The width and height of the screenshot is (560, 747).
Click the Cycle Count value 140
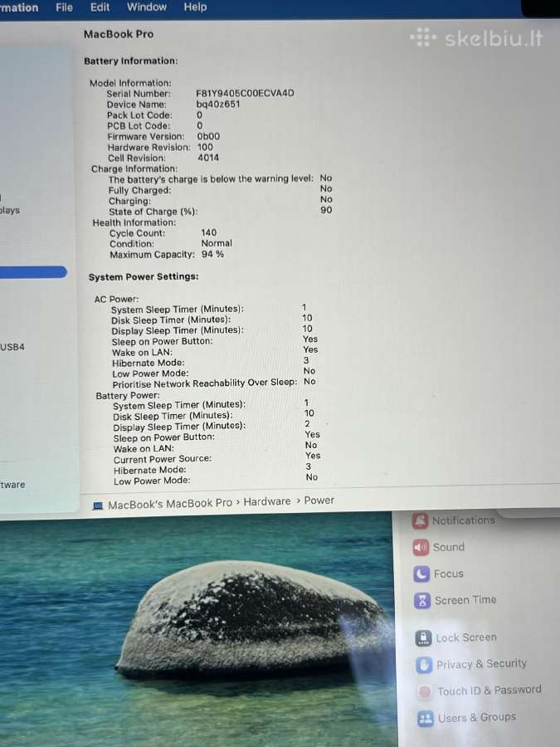(208, 232)
